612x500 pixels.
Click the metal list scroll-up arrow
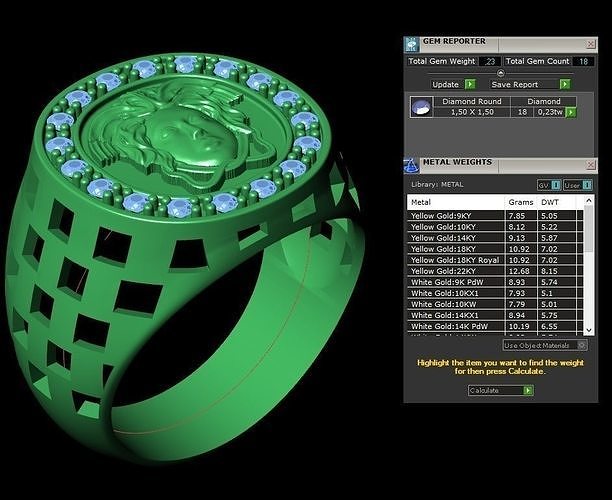click(x=589, y=201)
